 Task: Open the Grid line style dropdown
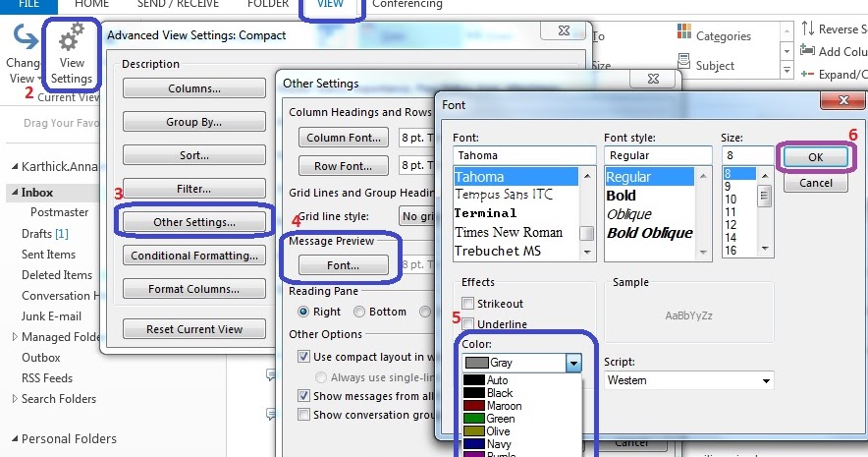[416, 216]
